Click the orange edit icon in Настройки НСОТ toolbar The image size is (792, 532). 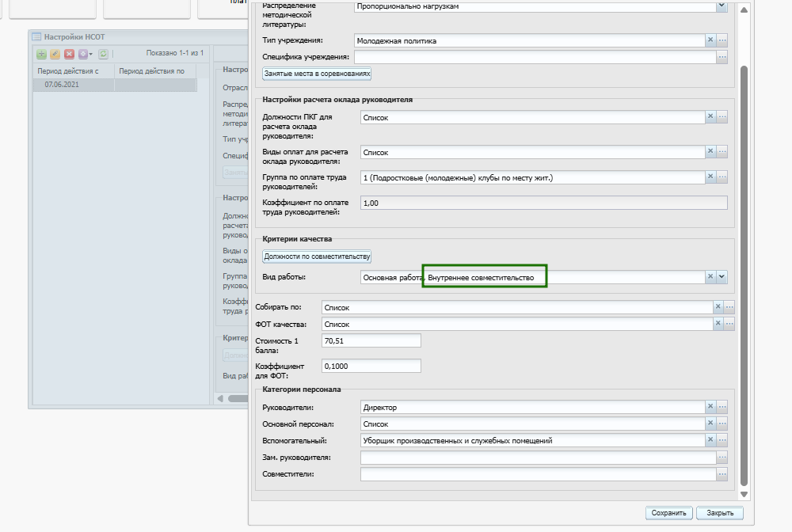click(55, 54)
